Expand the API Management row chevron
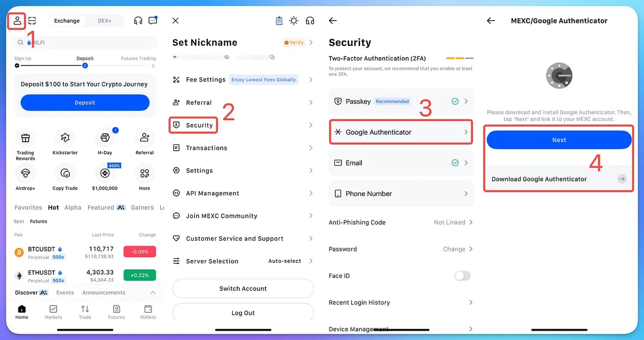Screen dimensions: 644x340 (x=311, y=193)
